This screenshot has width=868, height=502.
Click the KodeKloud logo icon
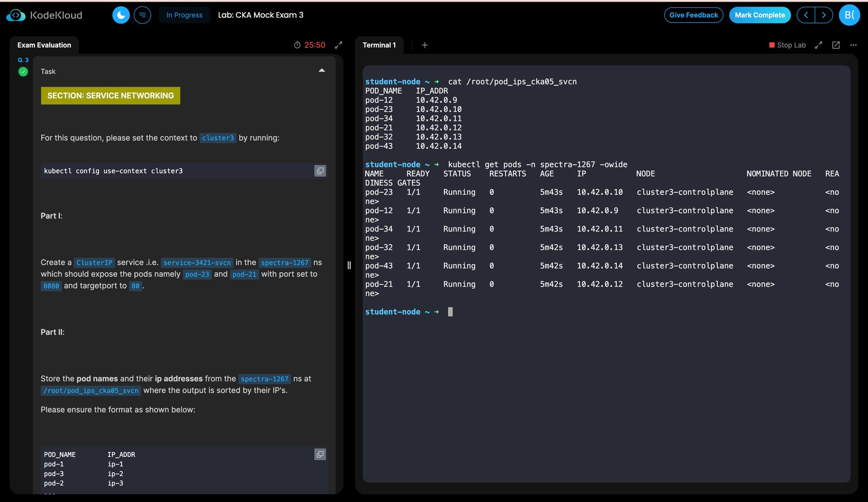click(16, 15)
